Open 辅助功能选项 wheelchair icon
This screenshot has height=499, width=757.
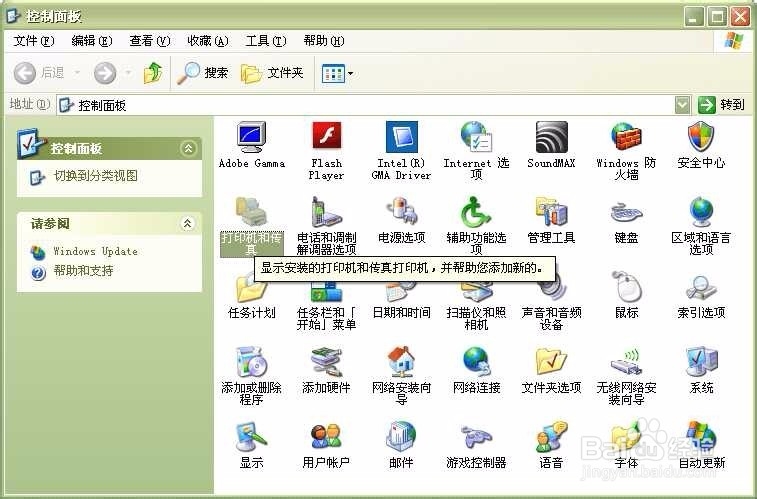point(476,212)
